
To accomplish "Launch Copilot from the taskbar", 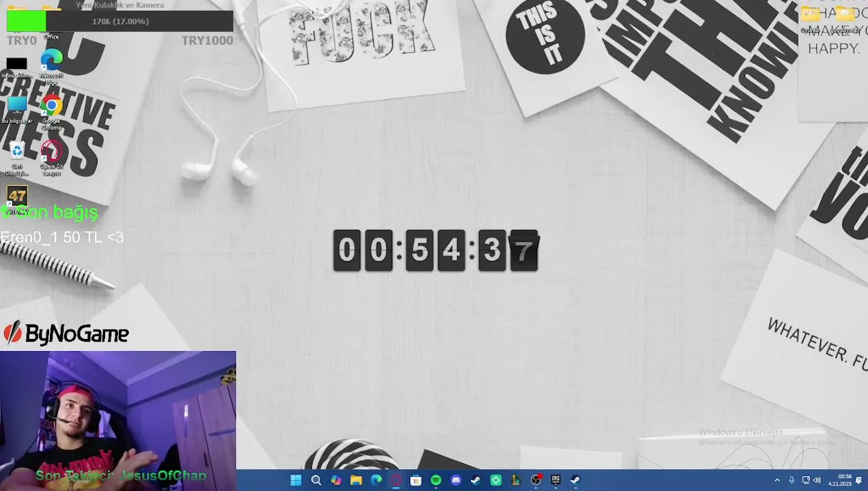I will (x=336, y=480).
